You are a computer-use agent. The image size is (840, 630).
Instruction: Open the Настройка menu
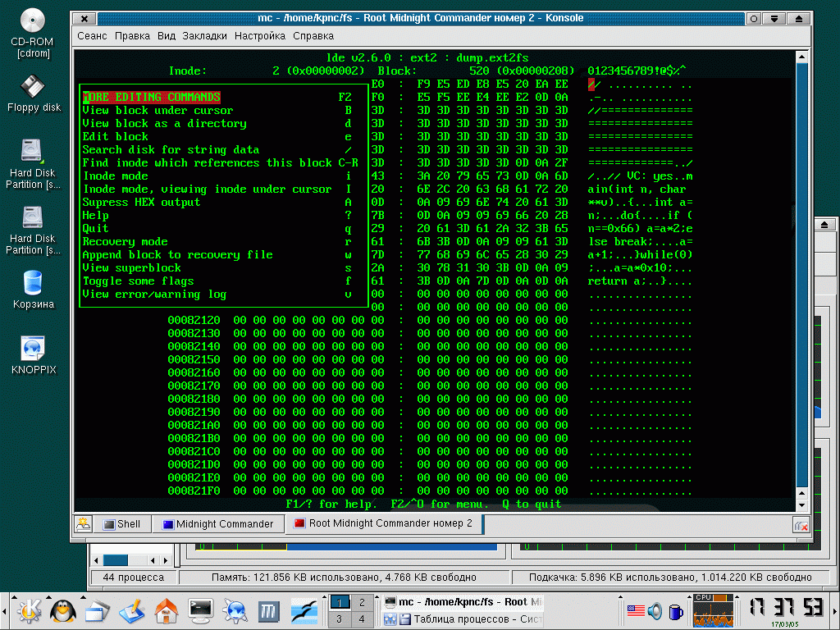(260, 36)
